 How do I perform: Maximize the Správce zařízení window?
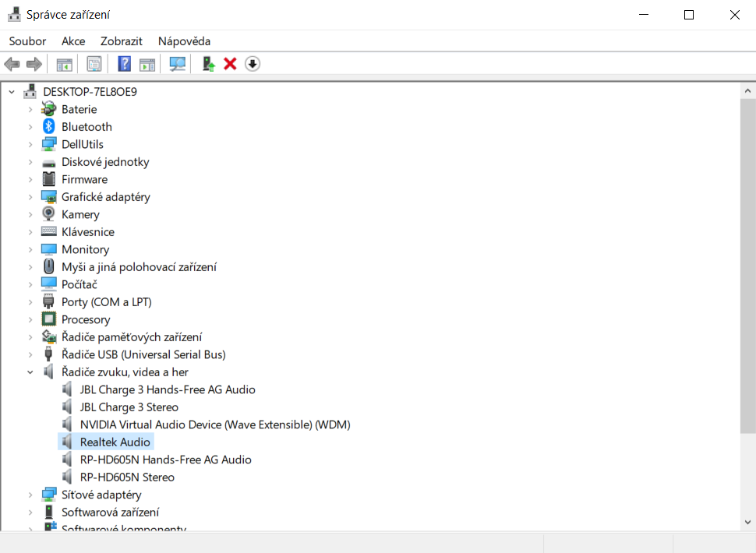(689, 15)
